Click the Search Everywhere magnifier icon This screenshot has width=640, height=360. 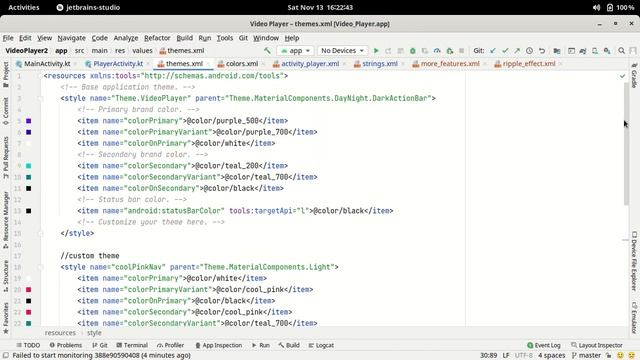(622, 51)
